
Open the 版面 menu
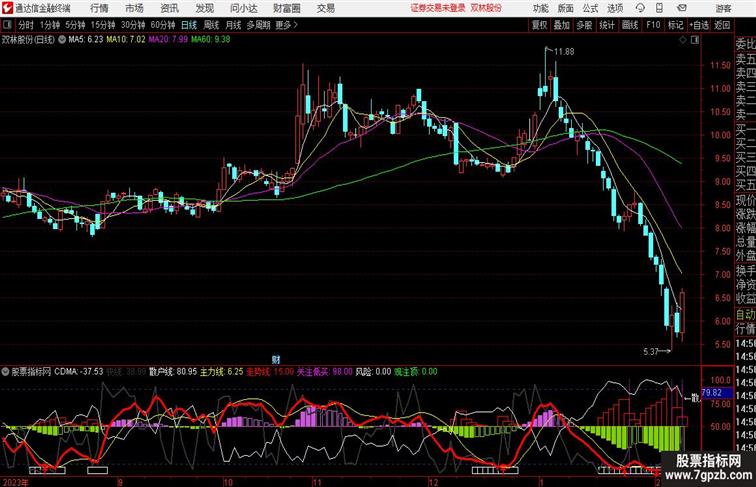pyautogui.click(x=566, y=8)
